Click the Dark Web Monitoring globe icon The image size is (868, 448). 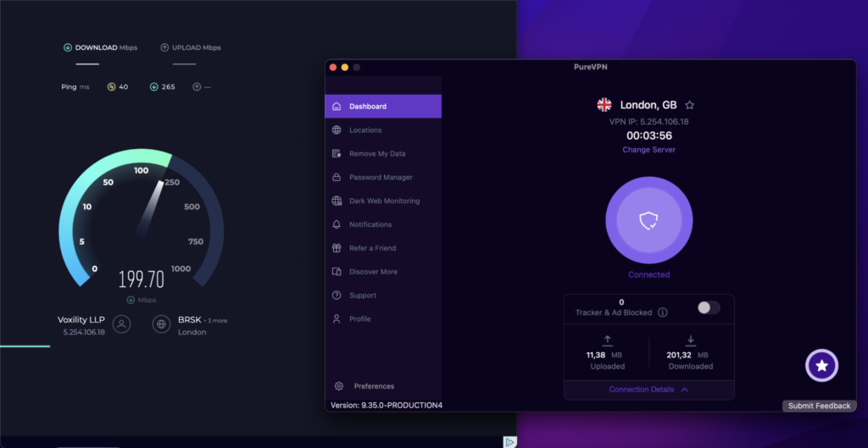pyautogui.click(x=337, y=201)
